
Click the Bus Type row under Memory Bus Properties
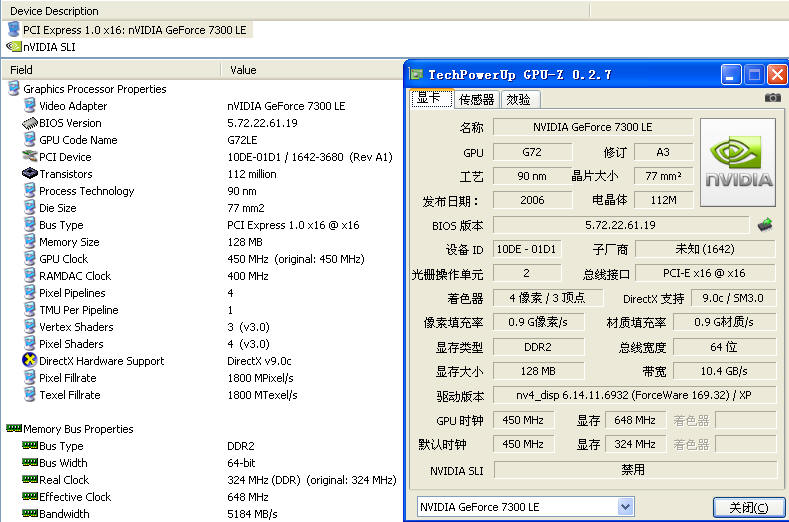201,446
